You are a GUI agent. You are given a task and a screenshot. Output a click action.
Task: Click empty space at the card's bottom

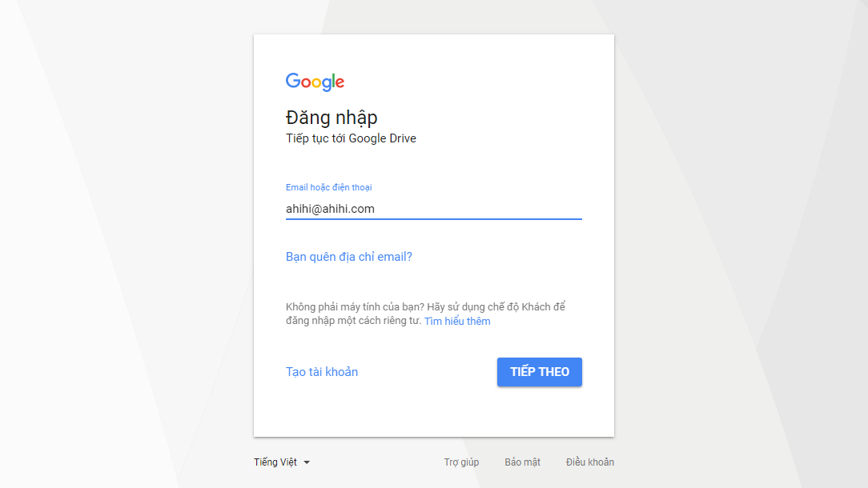[x=433, y=416]
